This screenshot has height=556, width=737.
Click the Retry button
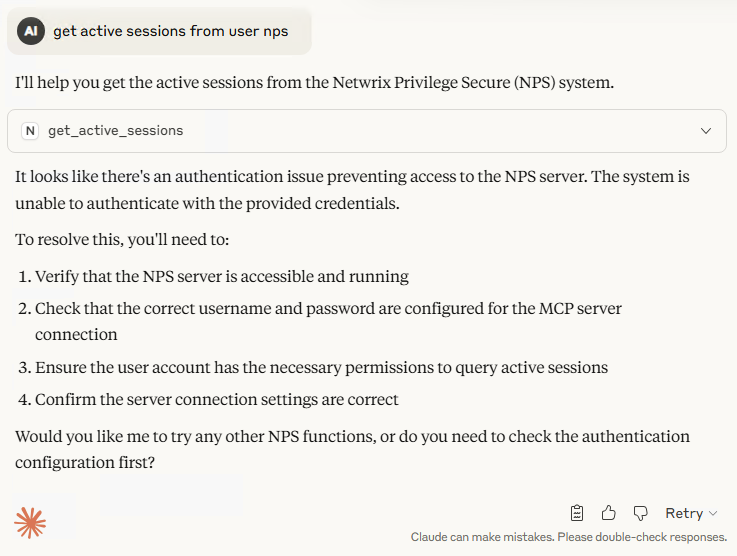tap(684, 513)
